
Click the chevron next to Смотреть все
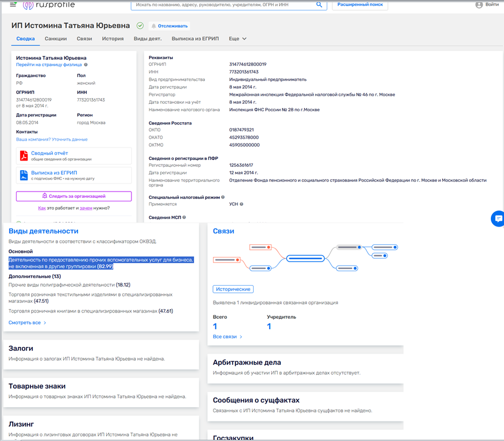pos(45,322)
